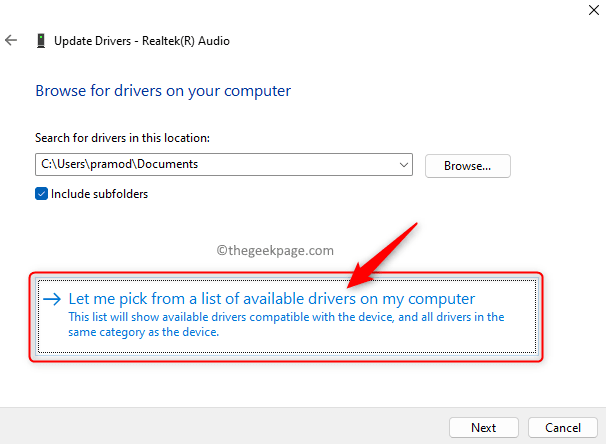Click the compatible drivers description text
The height and width of the screenshot is (444, 606).
click(285, 325)
